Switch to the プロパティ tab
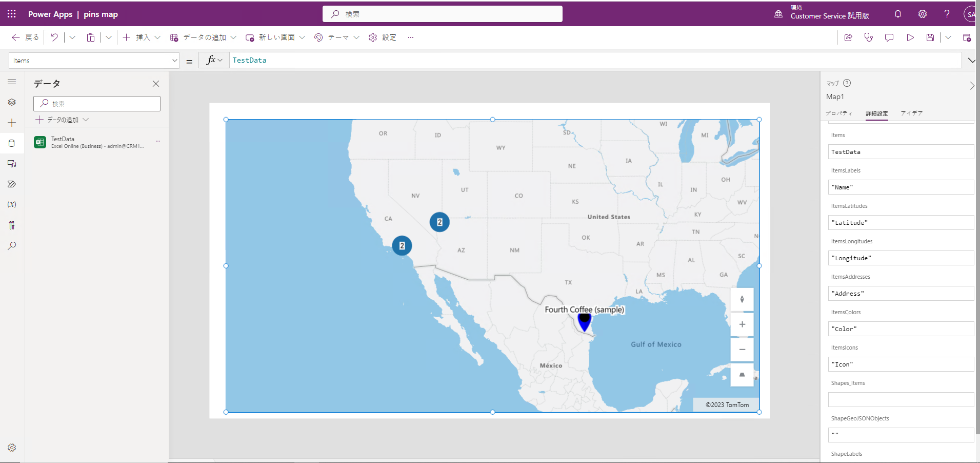Screen dimensions: 980x463 pos(839,113)
